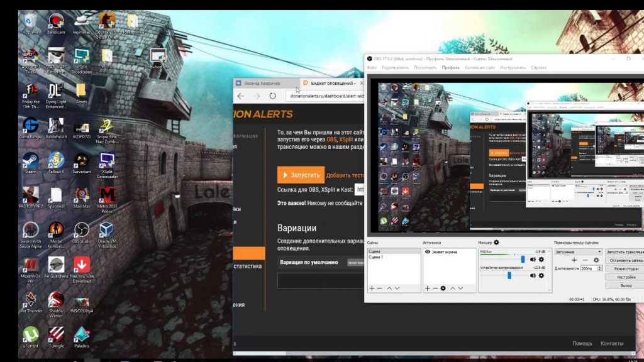The image size is (644, 362).
Task: Select the XSplit Broadcaster desktop icon
Action: pos(81,61)
